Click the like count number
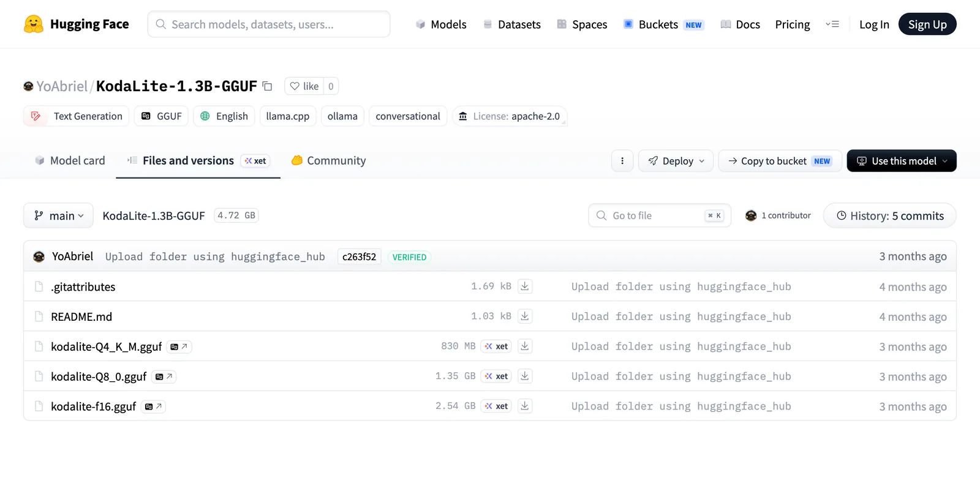The height and width of the screenshot is (486, 980). coord(331,86)
